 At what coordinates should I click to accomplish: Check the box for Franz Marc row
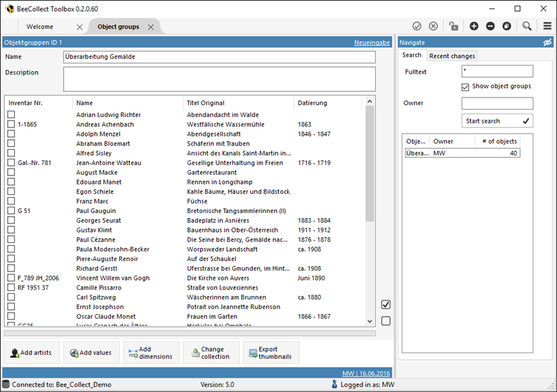pos(11,201)
